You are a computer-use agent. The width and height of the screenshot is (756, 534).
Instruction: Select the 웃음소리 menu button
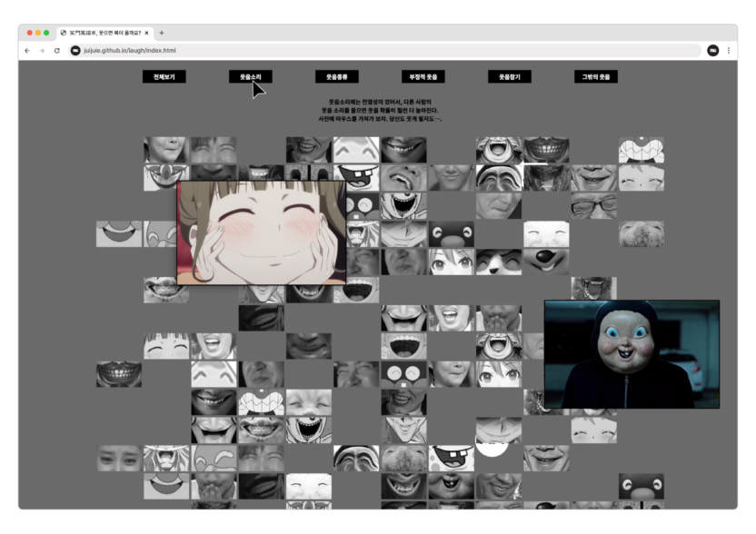(x=250, y=77)
